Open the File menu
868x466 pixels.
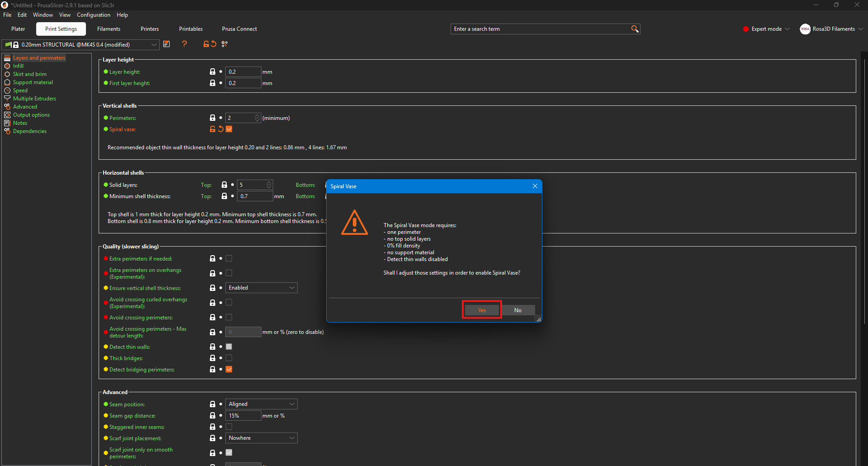click(x=7, y=15)
